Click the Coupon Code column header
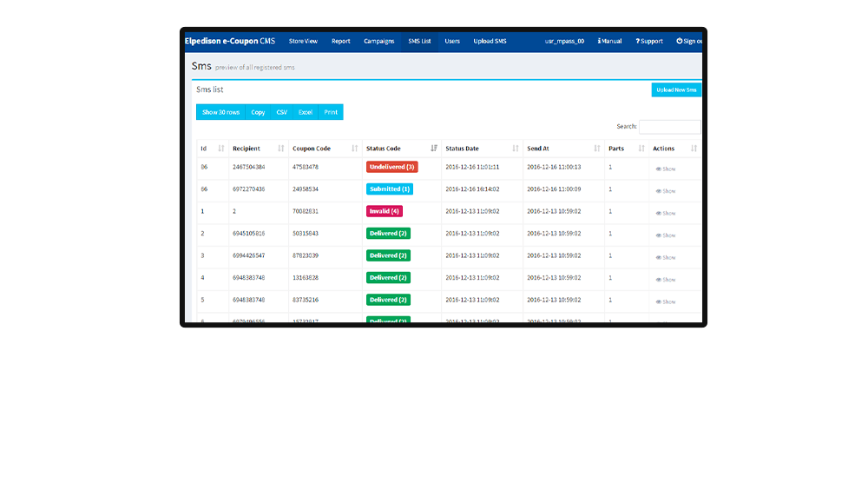 coord(311,149)
